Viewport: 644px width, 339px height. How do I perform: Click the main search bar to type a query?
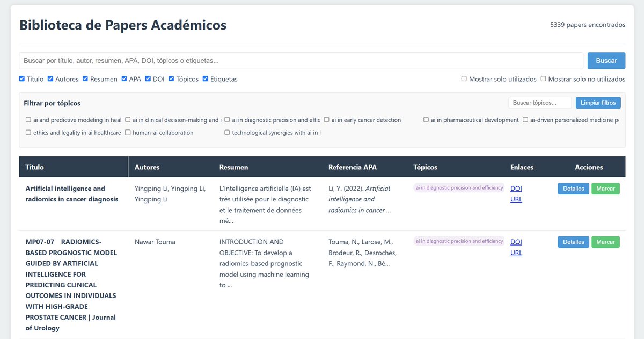coord(301,60)
